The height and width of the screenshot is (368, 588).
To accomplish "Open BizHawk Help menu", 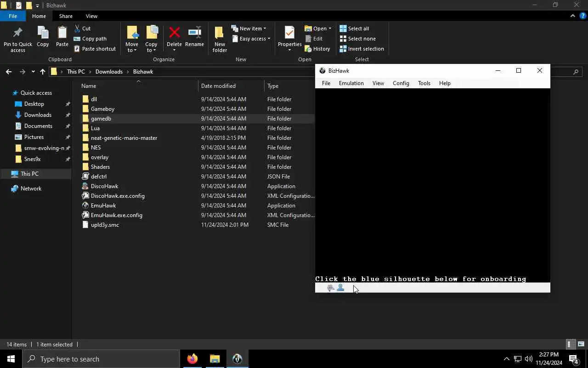I will click(445, 83).
